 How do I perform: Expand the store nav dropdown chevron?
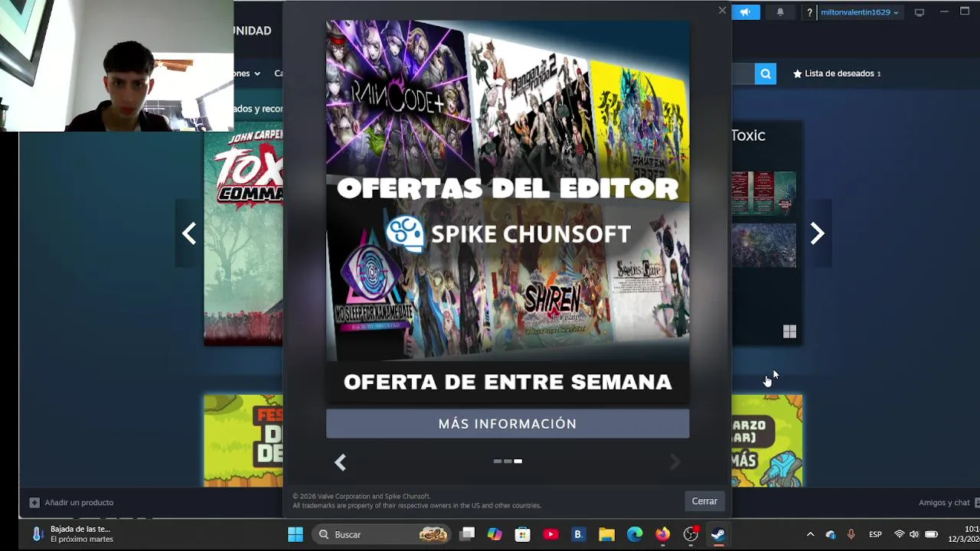pos(257,74)
